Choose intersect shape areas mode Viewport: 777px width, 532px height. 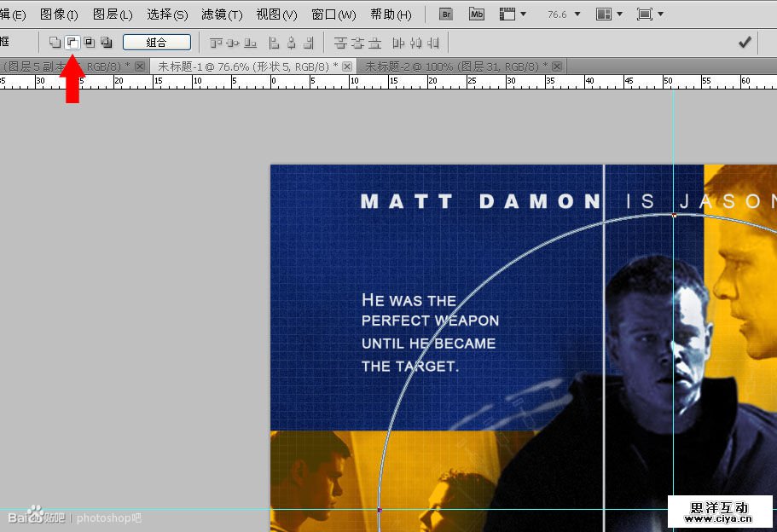(x=90, y=43)
